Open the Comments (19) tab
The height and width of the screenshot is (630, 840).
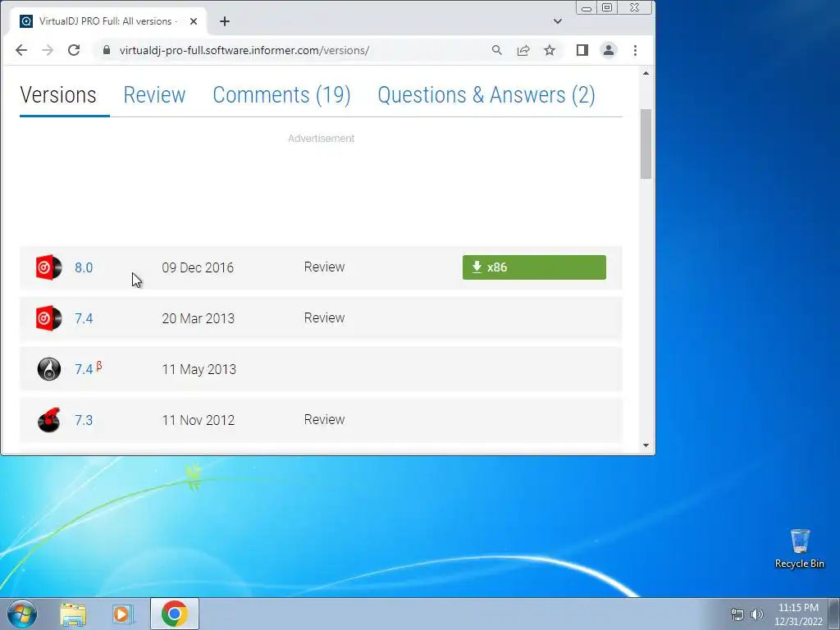pos(282,95)
